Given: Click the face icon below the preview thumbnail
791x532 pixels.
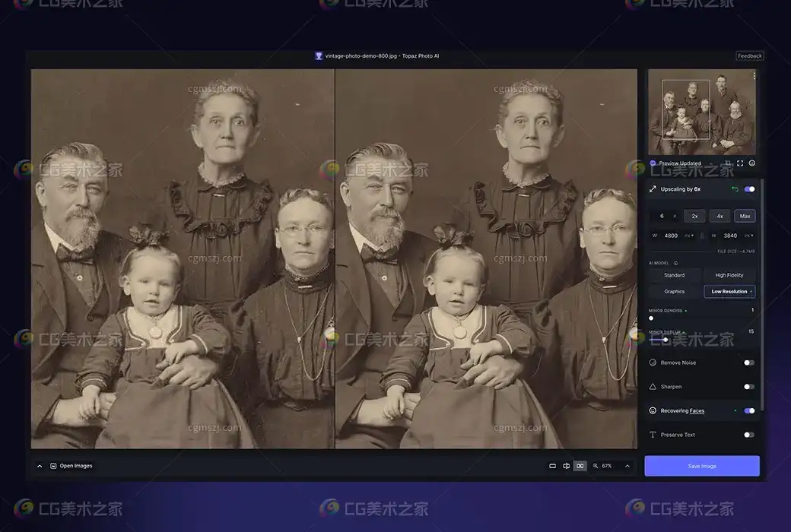Looking at the screenshot, I should [x=752, y=163].
